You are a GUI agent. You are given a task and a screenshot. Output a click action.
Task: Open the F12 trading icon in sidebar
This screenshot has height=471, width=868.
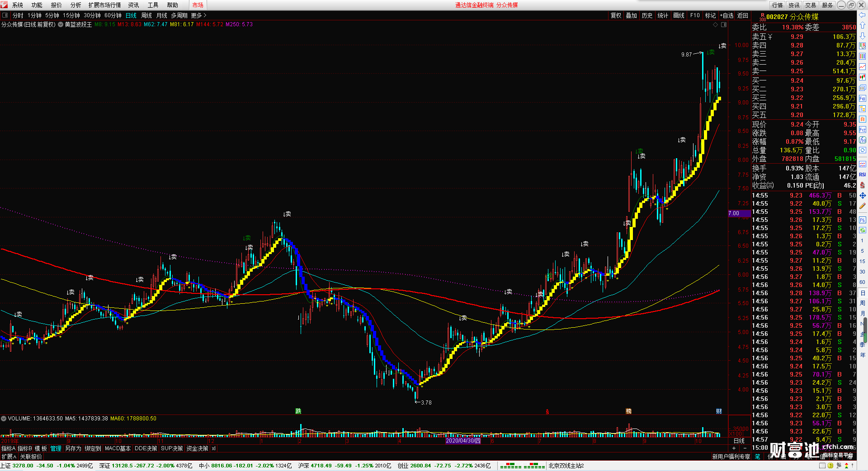tap(863, 130)
